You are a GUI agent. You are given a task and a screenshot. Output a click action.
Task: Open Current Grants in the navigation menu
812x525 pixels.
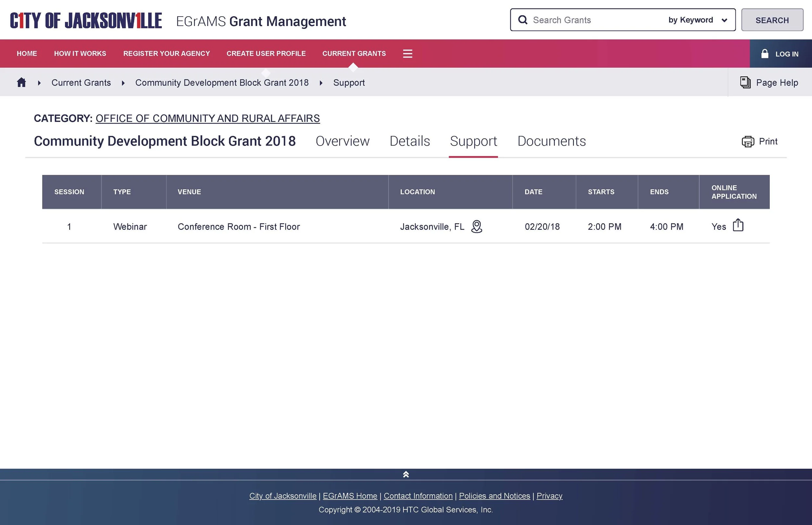354,54
